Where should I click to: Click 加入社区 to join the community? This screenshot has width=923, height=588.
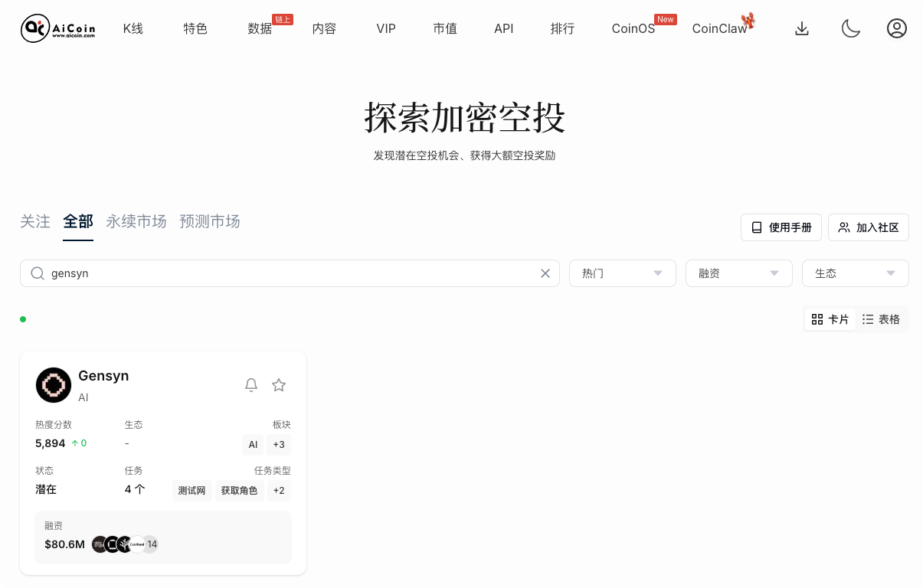(869, 227)
